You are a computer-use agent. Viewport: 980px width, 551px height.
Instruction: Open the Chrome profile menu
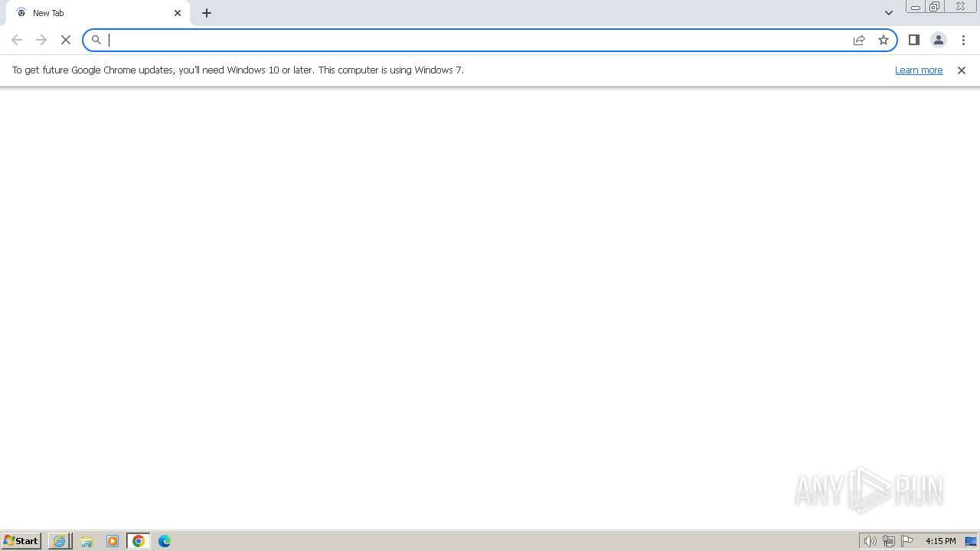coord(939,40)
